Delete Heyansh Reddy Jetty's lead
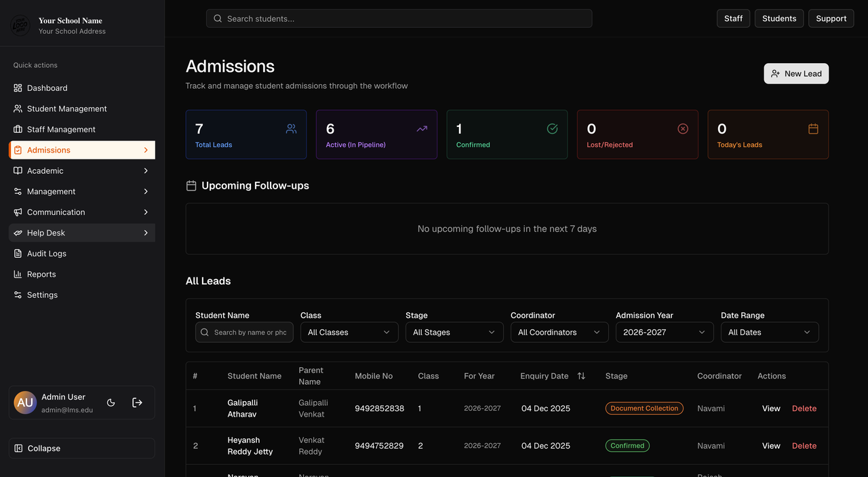Screen dimensions: 868x477 (x=804, y=446)
